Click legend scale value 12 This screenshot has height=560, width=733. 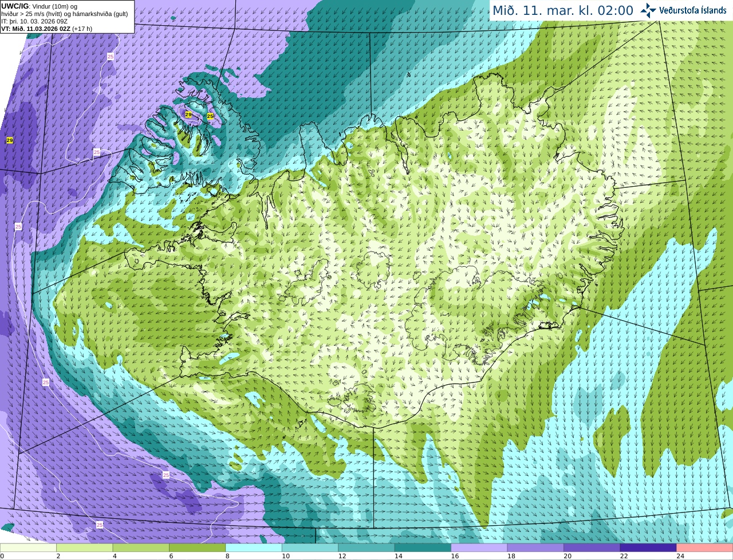[342, 556]
